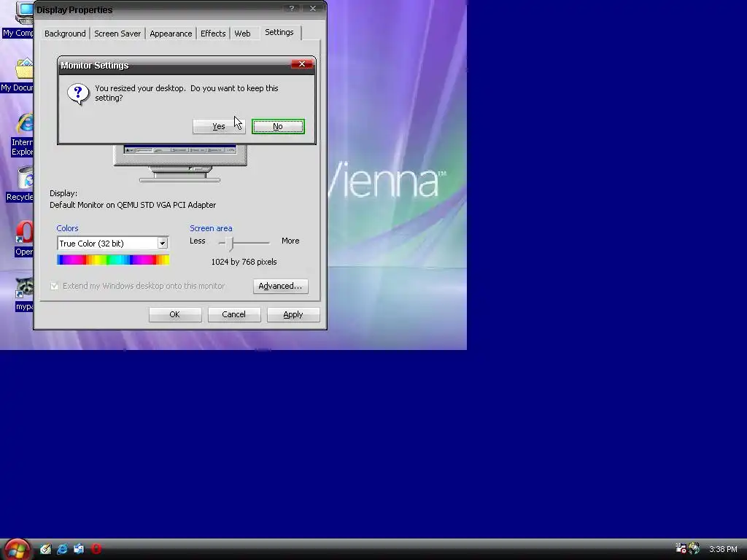Click the help question mark in Display Properties title bar
This screenshot has width=747, height=560.
coord(292,9)
